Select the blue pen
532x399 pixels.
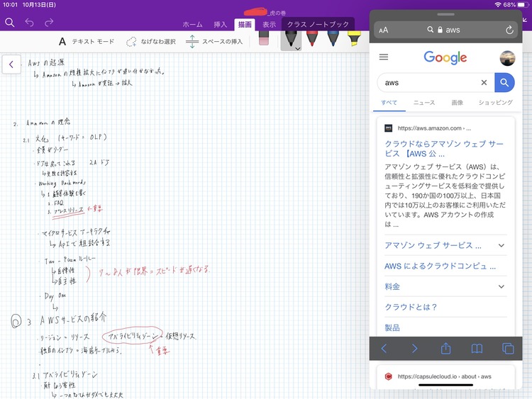click(333, 38)
